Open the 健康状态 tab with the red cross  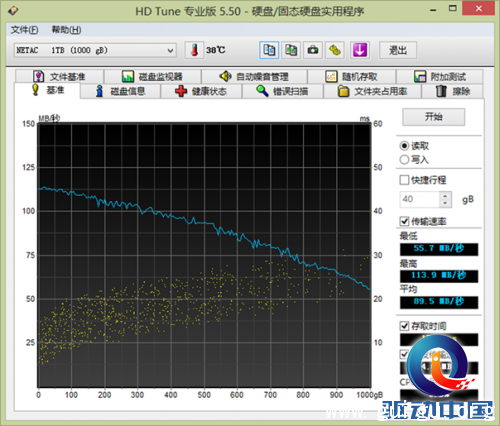pyautogui.click(x=201, y=91)
